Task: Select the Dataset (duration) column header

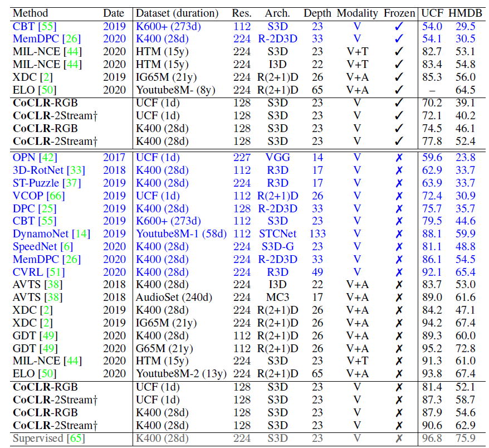Action: (x=177, y=13)
